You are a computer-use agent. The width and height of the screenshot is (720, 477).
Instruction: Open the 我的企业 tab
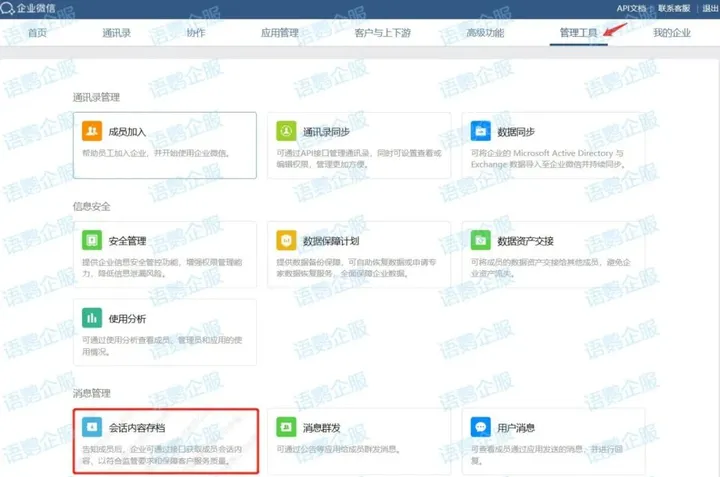[672, 33]
